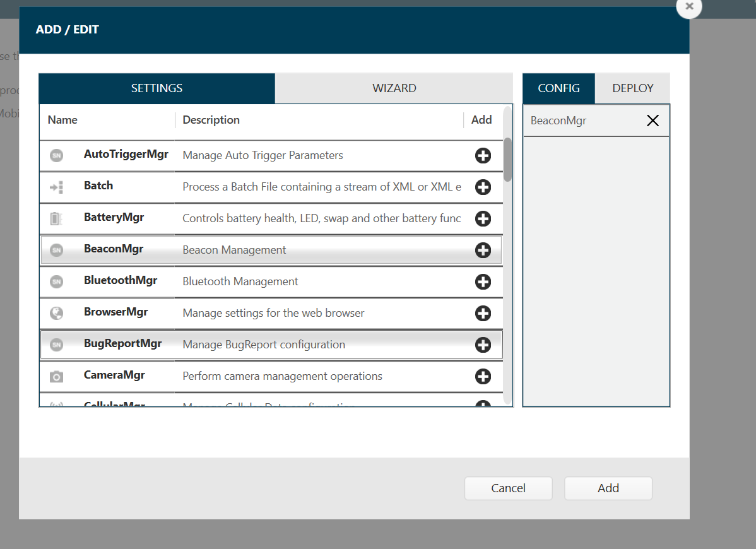
Task: Click the camera icon beside CameraMgr
Action: pyautogui.click(x=57, y=377)
